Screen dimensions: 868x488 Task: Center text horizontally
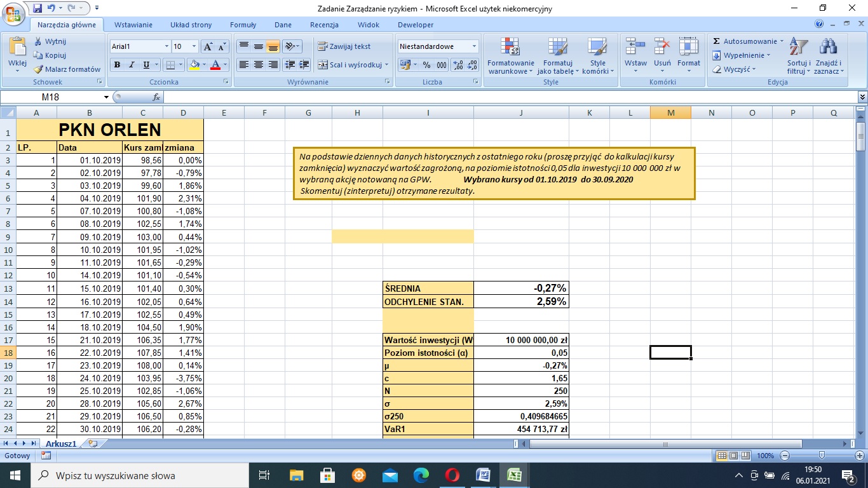click(258, 65)
